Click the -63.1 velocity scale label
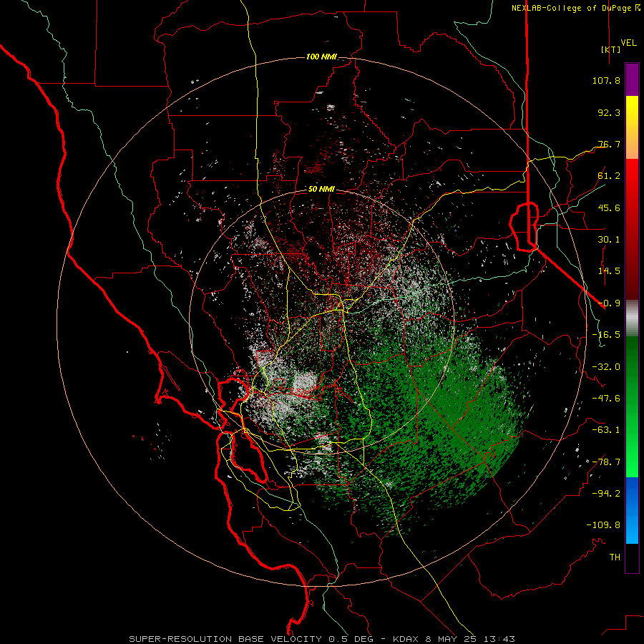 pos(606,430)
